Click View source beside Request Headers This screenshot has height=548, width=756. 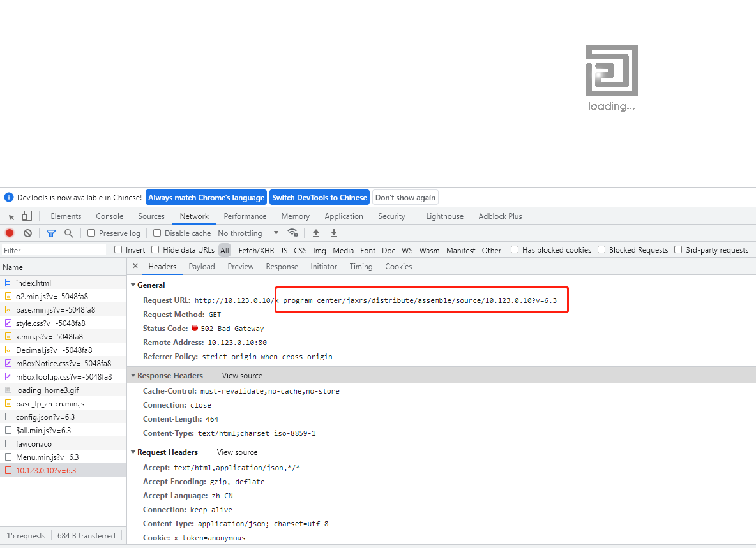click(x=237, y=452)
